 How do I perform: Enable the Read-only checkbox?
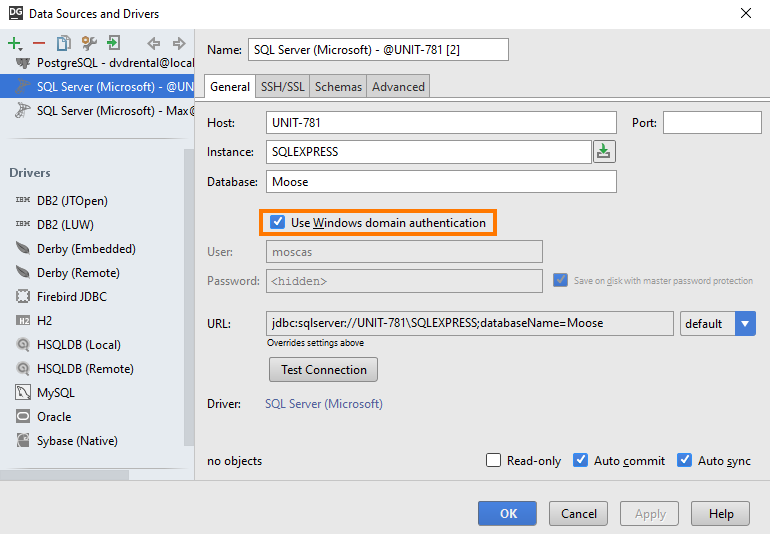pos(494,460)
